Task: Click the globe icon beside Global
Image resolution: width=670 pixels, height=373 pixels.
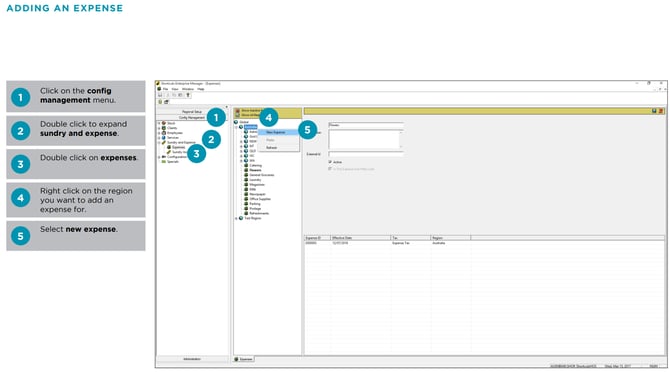Action: pos(236,122)
